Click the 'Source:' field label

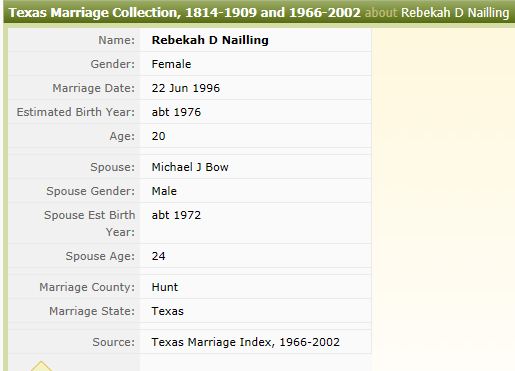114,342
